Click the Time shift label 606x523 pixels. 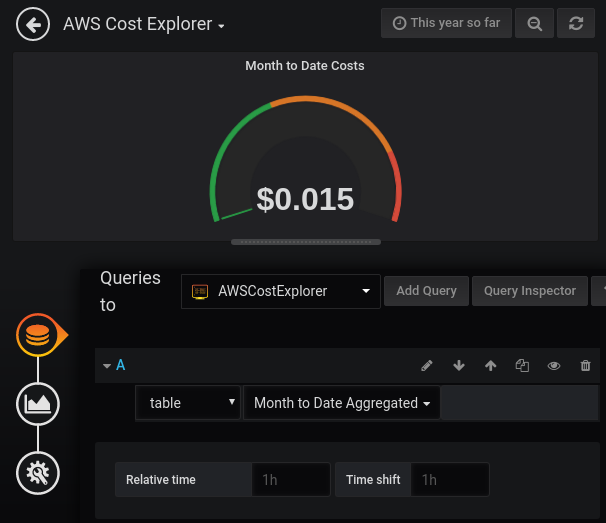(373, 480)
